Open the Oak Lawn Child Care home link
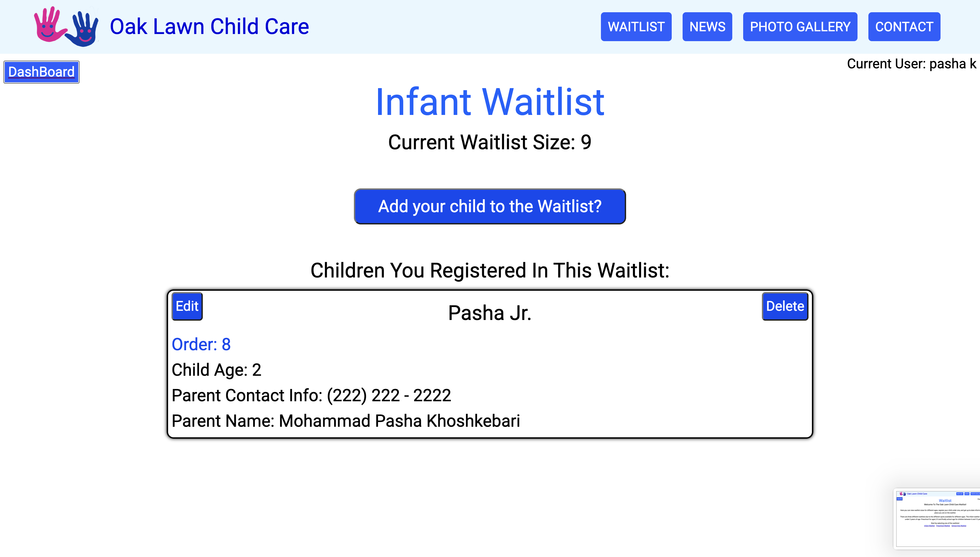 209,27
